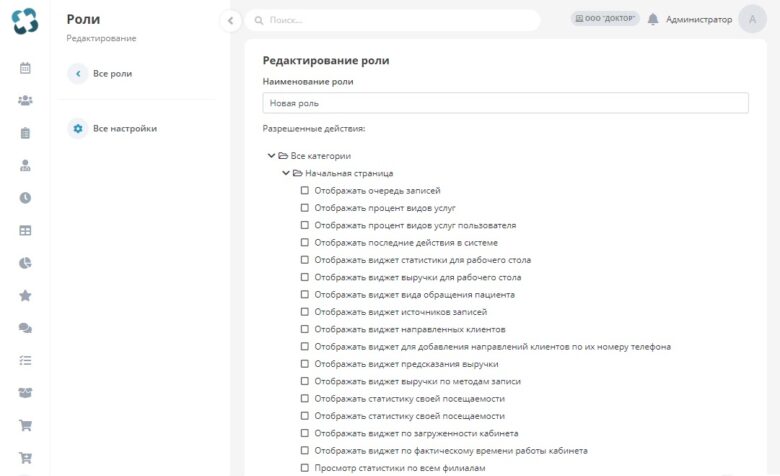Click the 'Наименование роли' input field
The height and width of the screenshot is (476, 780).
click(505, 103)
